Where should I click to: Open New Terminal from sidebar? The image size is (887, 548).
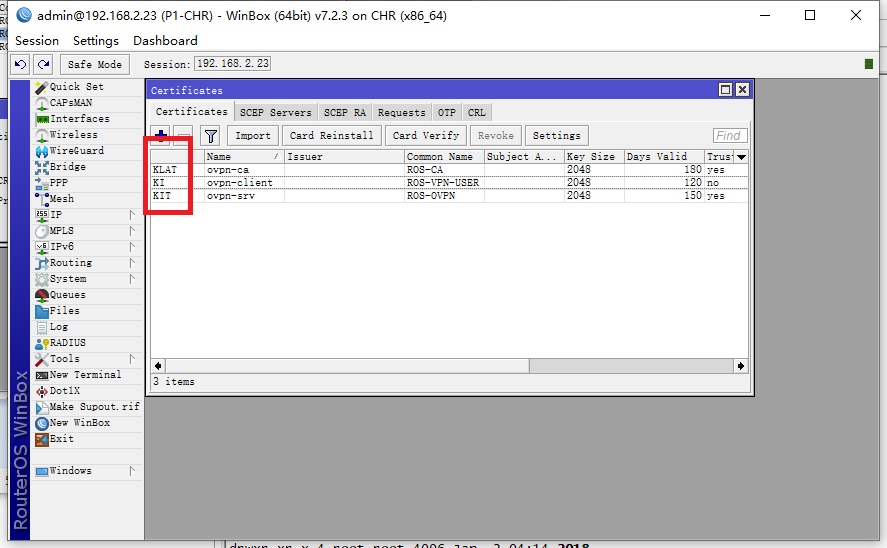tap(85, 375)
